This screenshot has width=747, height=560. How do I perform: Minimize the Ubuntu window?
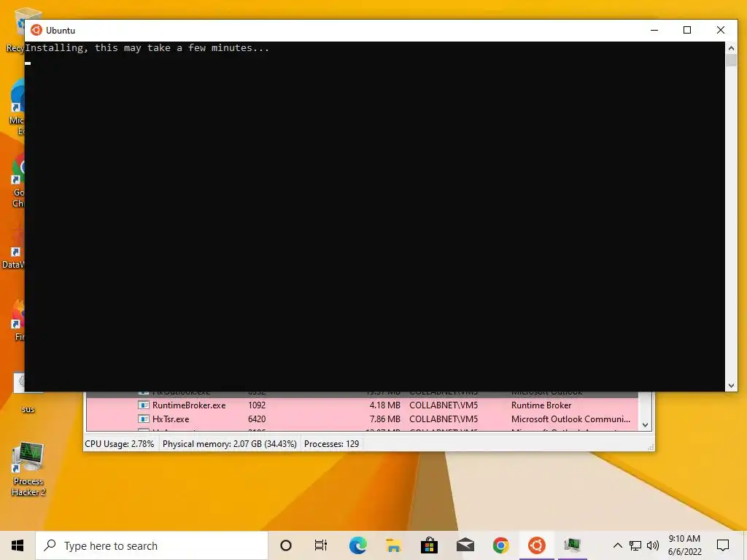click(654, 30)
